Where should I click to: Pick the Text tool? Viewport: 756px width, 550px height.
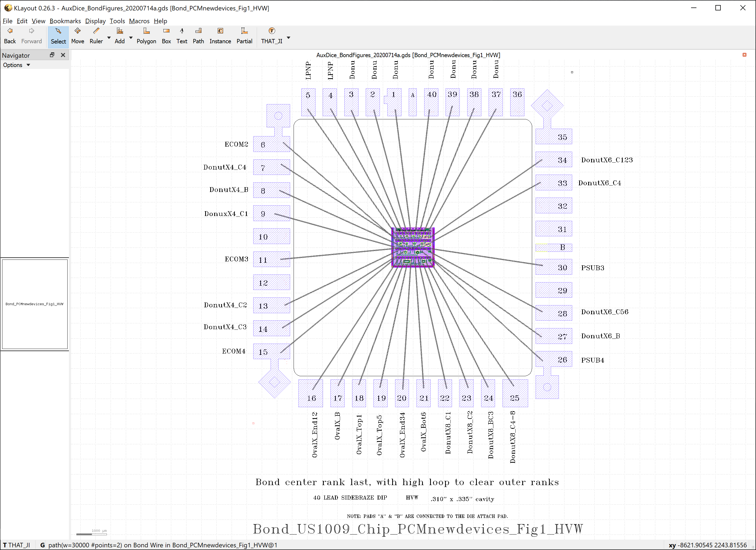[x=182, y=36]
